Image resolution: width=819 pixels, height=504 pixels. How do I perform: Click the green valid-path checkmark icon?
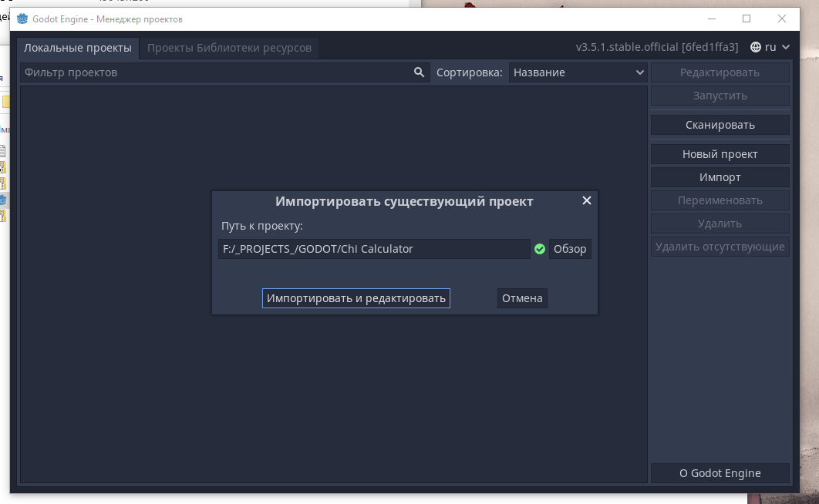click(x=540, y=250)
